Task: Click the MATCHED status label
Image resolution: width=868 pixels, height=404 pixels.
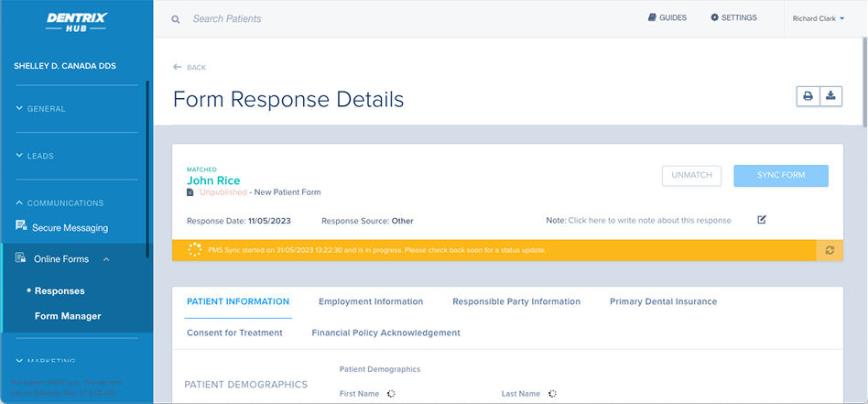Action: pyautogui.click(x=201, y=169)
